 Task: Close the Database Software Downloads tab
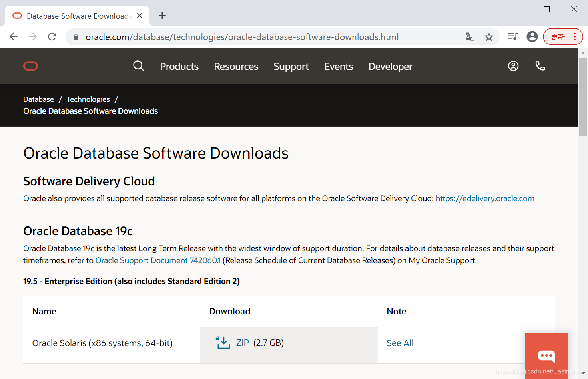[x=140, y=16]
